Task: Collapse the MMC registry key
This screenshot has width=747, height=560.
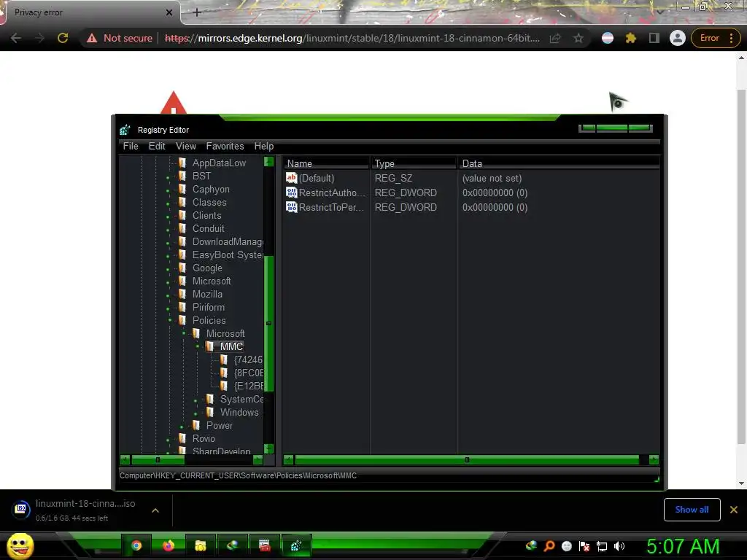Action: (197, 346)
